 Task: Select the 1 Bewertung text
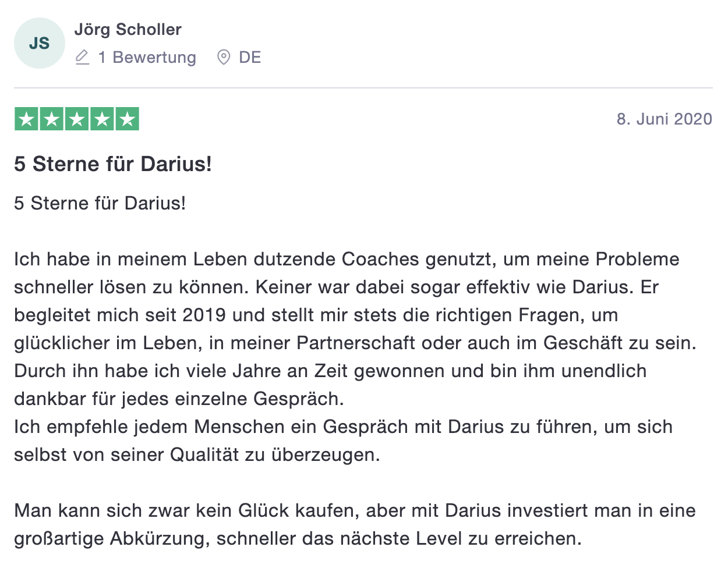[x=147, y=57]
